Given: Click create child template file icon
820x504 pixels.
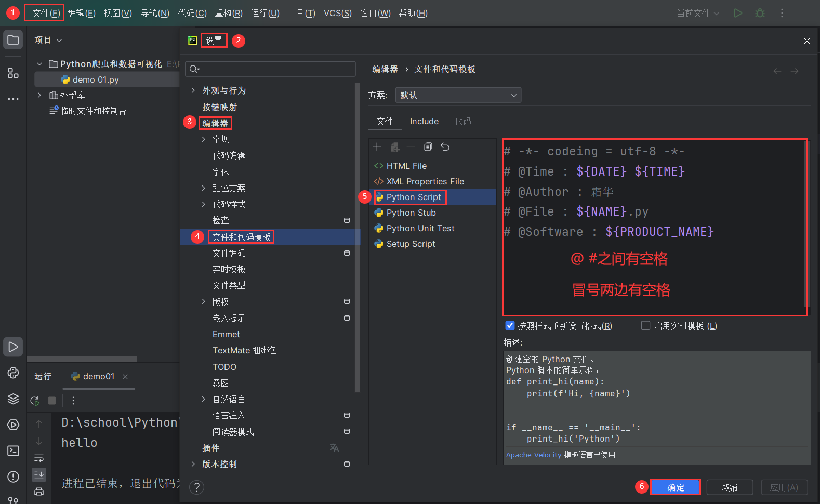Looking at the screenshot, I should coord(395,147).
